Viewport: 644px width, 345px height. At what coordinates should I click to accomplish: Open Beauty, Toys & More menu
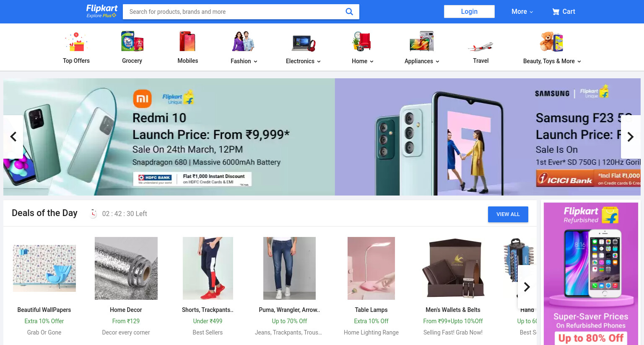click(x=552, y=61)
